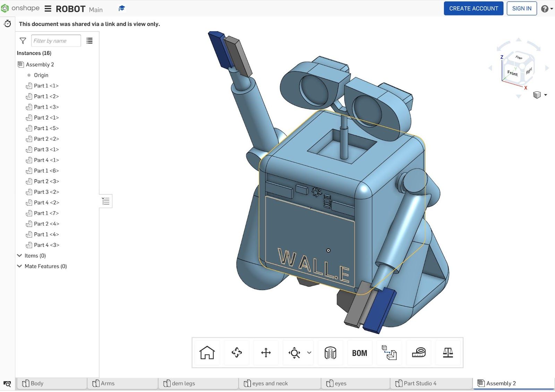Select the measure tool
This screenshot has height=392, width=555.
point(419,353)
